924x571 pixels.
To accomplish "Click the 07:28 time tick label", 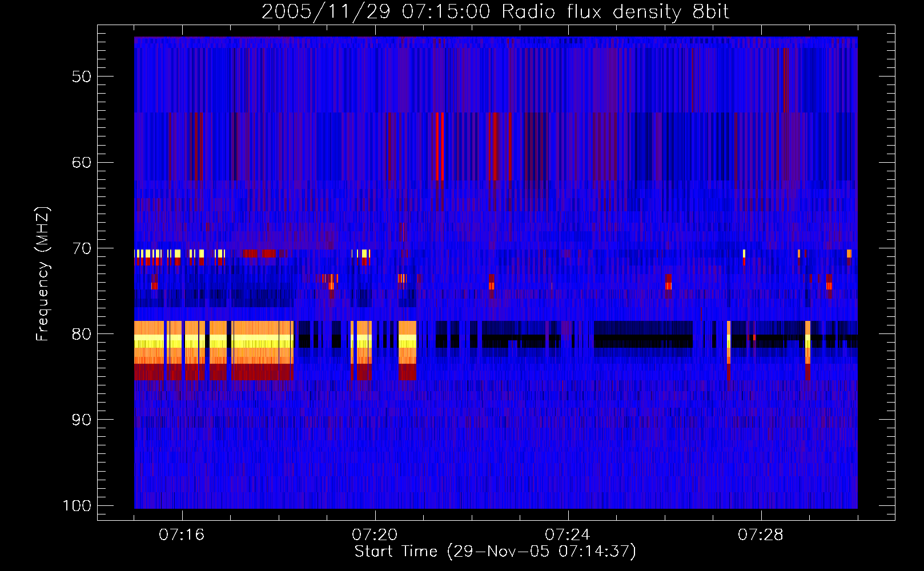I will coord(761,535).
